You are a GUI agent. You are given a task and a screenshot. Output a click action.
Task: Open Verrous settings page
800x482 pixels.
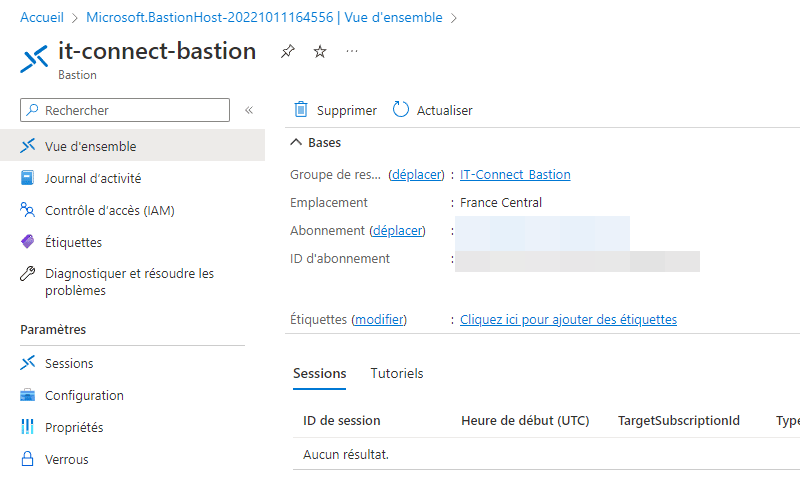tap(66, 459)
